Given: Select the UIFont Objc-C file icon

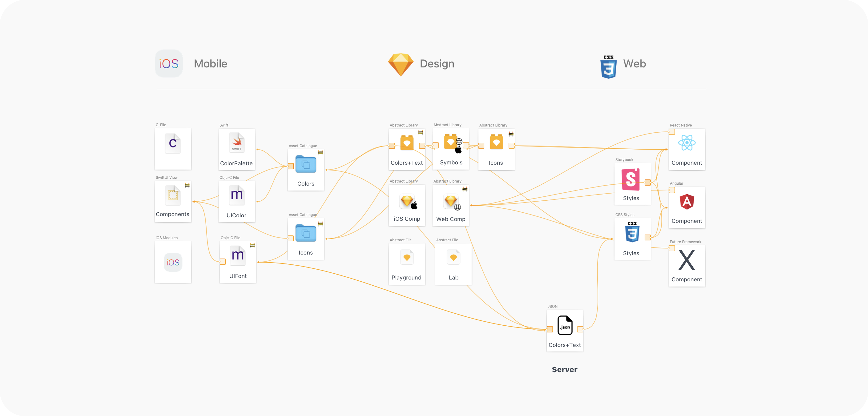Looking at the screenshot, I should pyautogui.click(x=238, y=256).
